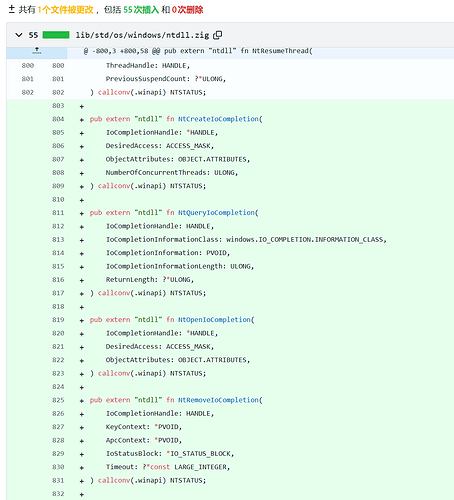This screenshot has height=500, width=454.
Task: Click the NtRemoveIoCompletion function name
Action: tap(218, 400)
